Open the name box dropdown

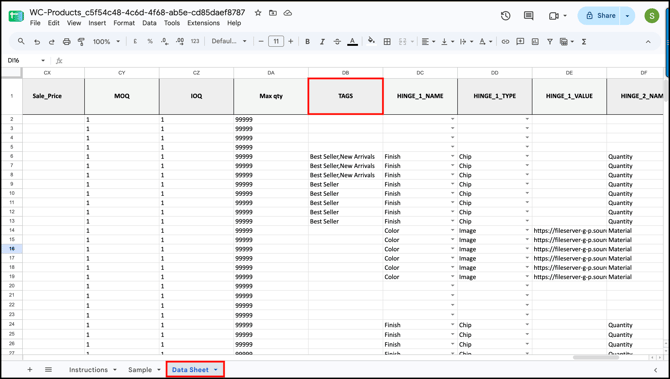(43, 61)
